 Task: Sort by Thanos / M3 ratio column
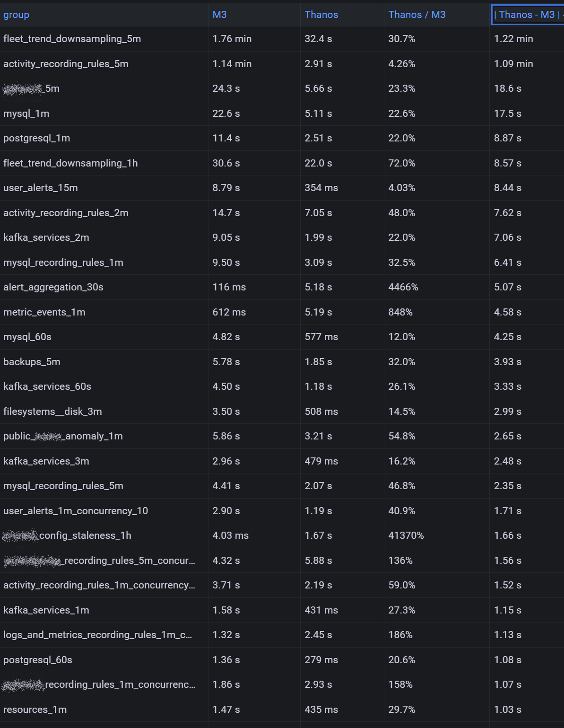416,15
